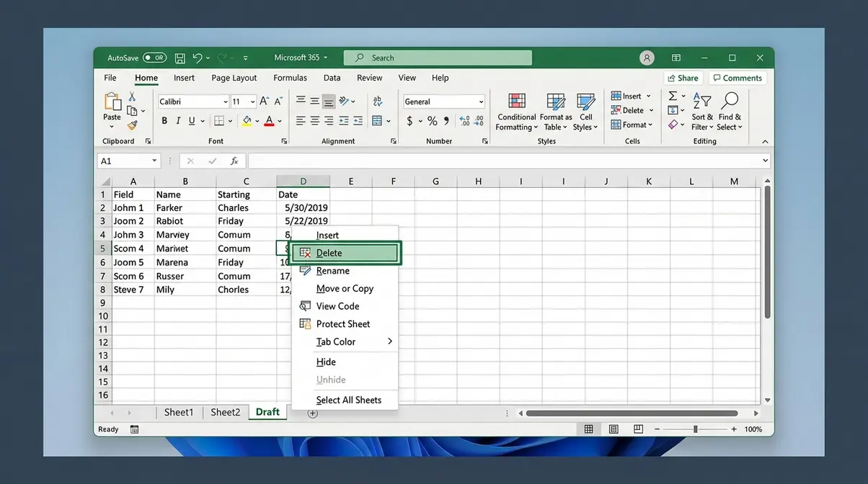
Task: Choose Rename in context menu
Action: coord(345,271)
